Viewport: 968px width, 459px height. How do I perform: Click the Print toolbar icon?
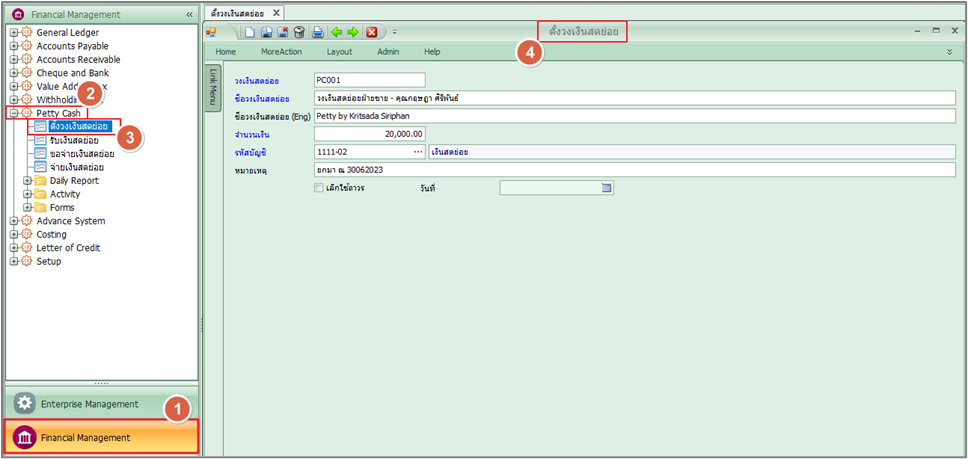click(317, 32)
